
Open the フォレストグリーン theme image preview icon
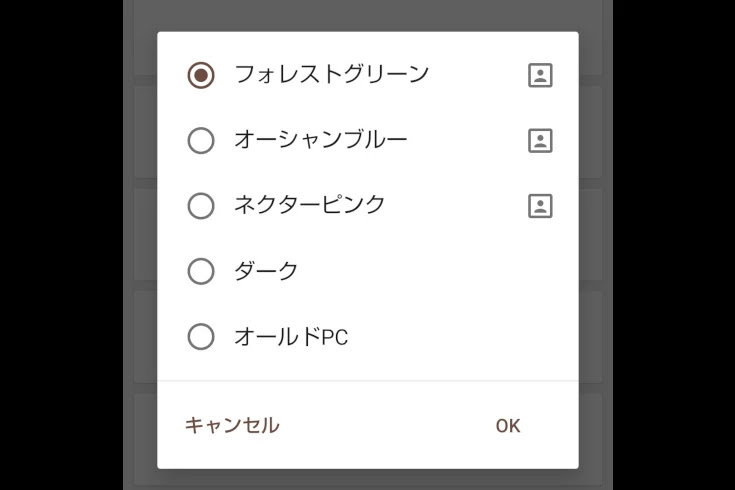coord(540,75)
